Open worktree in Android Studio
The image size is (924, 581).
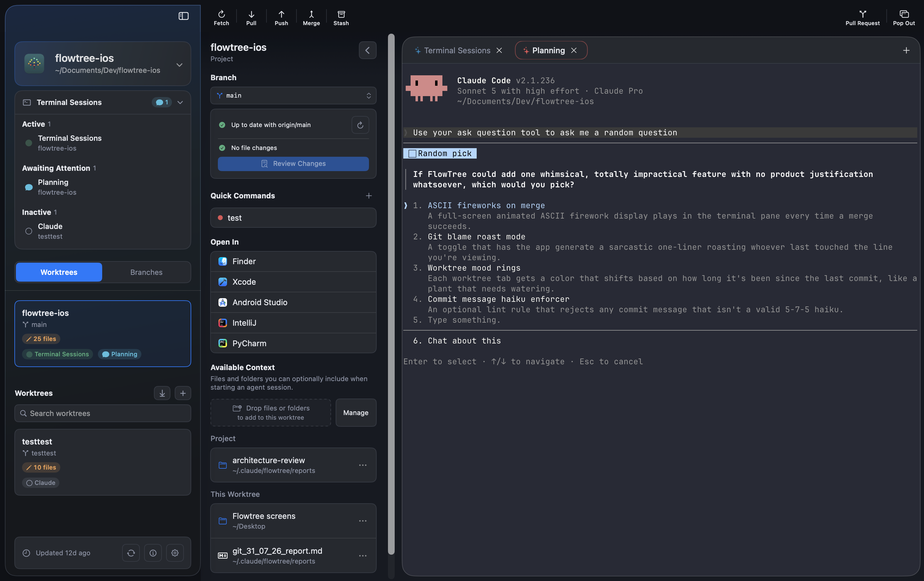(x=293, y=302)
